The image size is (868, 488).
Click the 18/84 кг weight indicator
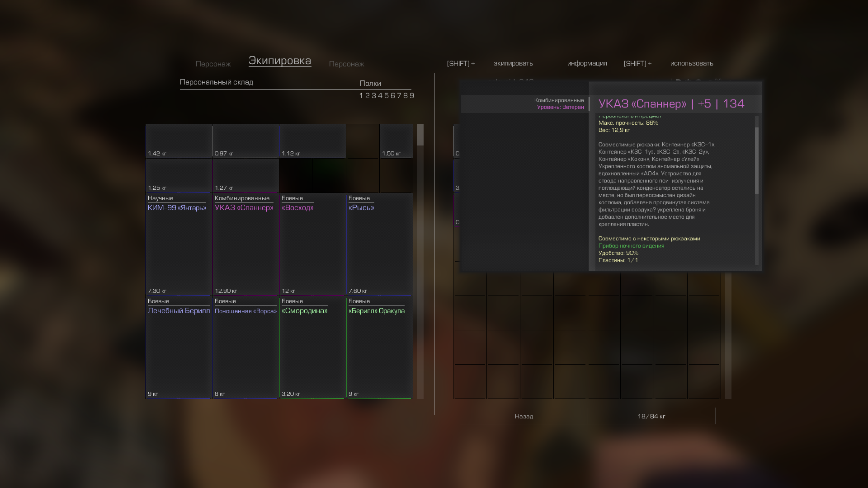coord(651,416)
